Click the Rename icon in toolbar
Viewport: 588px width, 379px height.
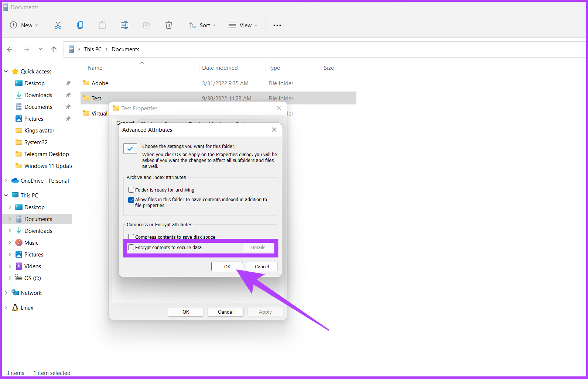[x=124, y=25]
